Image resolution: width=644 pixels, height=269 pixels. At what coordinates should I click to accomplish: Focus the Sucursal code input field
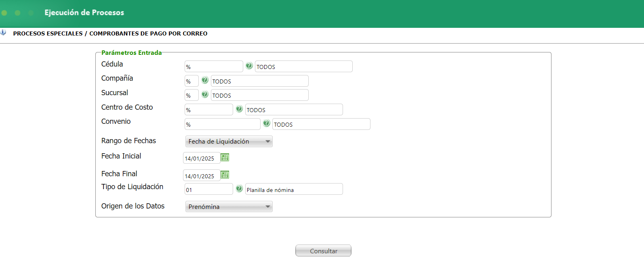point(192,95)
